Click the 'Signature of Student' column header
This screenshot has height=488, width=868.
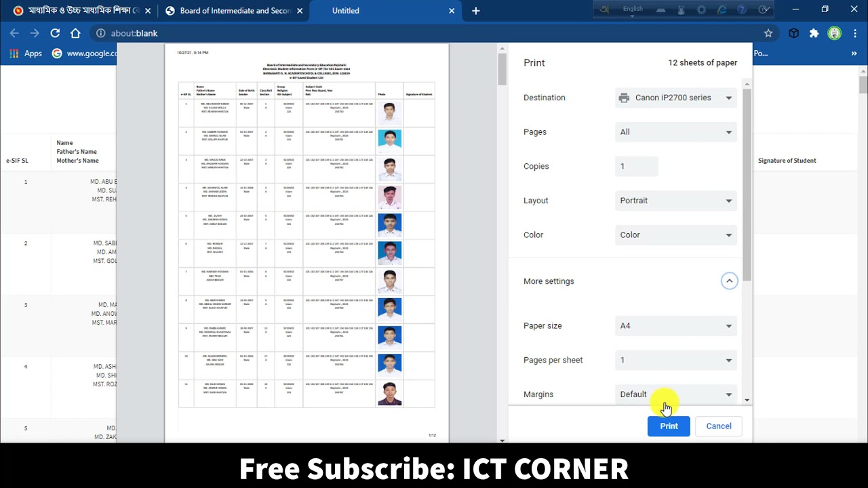pyautogui.click(x=787, y=161)
